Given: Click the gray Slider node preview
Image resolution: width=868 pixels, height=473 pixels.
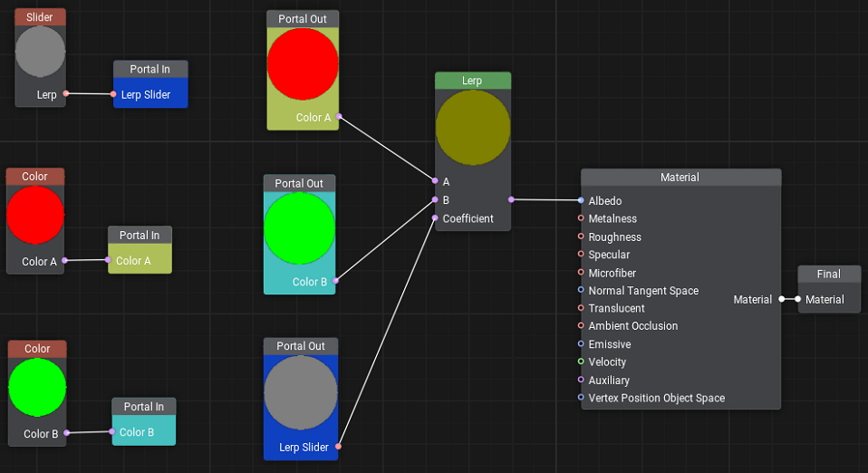Looking at the screenshot, I should click(40, 51).
